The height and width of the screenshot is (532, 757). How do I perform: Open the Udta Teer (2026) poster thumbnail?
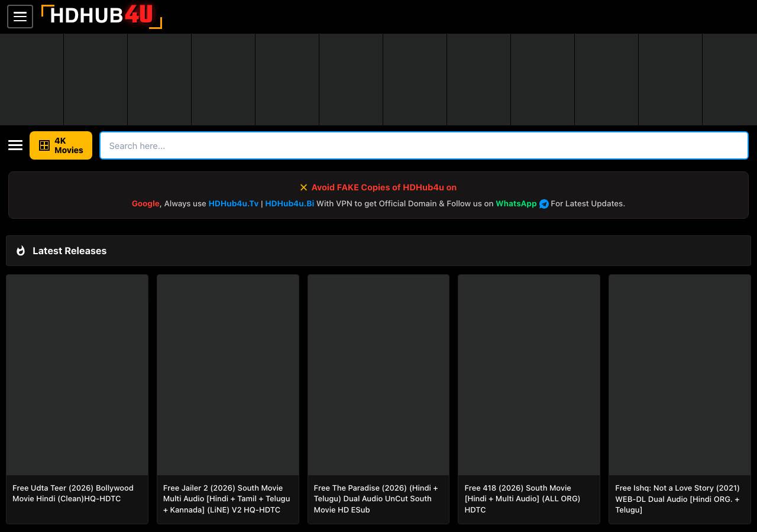click(77, 375)
